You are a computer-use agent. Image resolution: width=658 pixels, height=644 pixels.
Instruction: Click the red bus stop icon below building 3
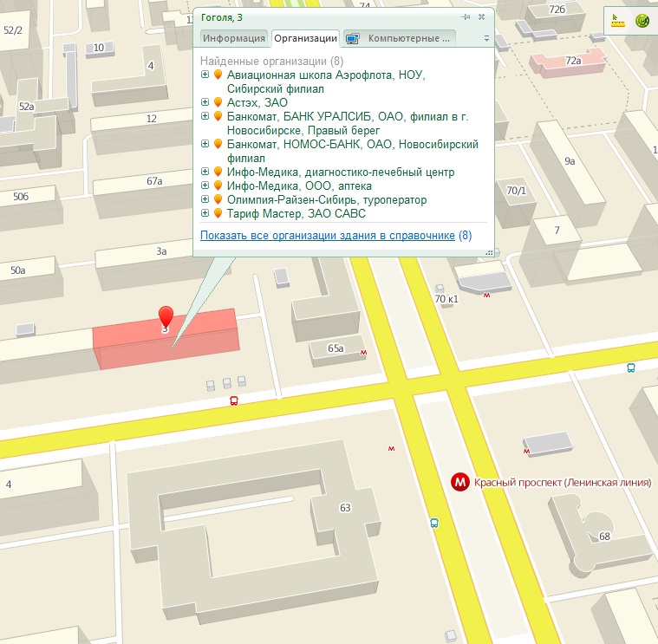point(233,400)
